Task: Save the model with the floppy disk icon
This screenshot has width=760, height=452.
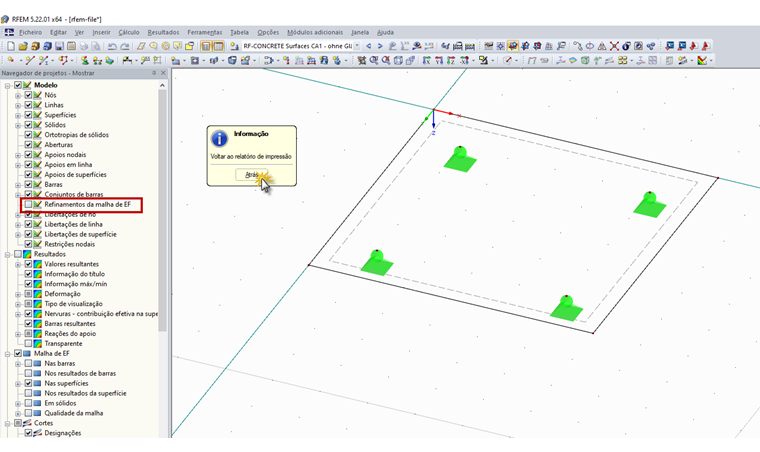Action: click(x=59, y=46)
